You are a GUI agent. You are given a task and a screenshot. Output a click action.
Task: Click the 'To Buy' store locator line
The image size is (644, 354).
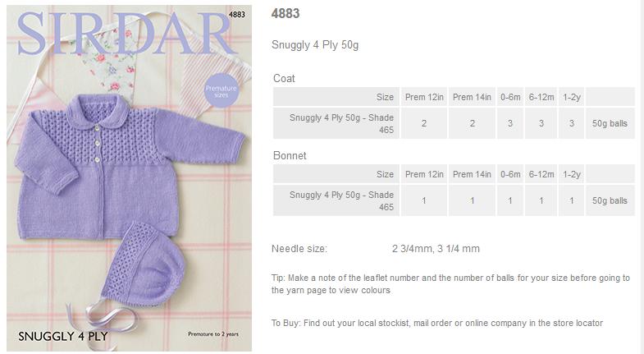[436, 323]
